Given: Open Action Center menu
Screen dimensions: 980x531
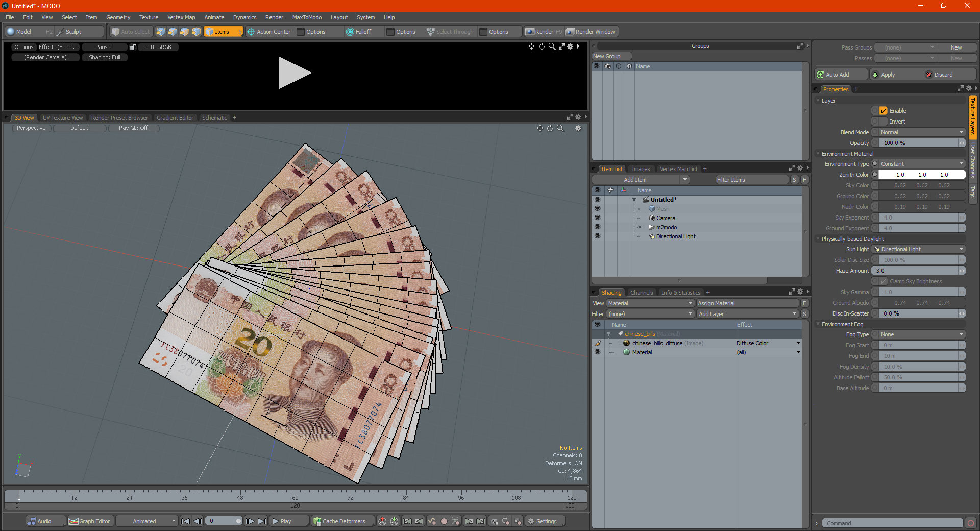Looking at the screenshot, I should click(x=269, y=32).
